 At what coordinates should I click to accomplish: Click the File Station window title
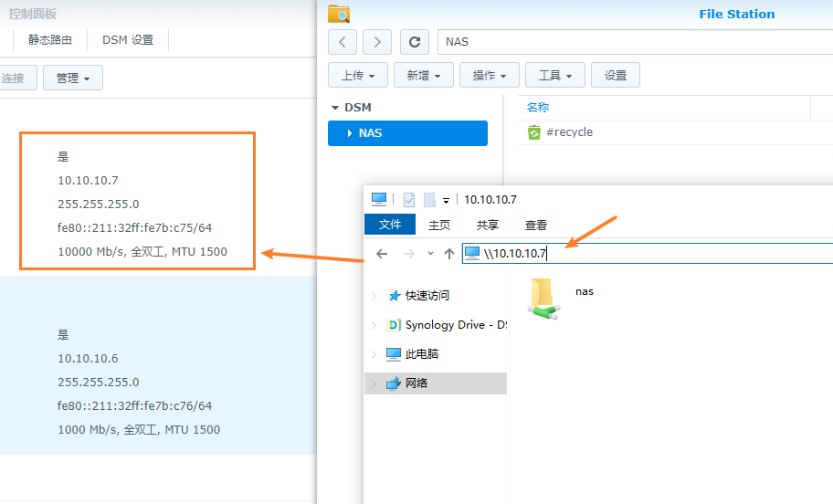[x=737, y=15]
